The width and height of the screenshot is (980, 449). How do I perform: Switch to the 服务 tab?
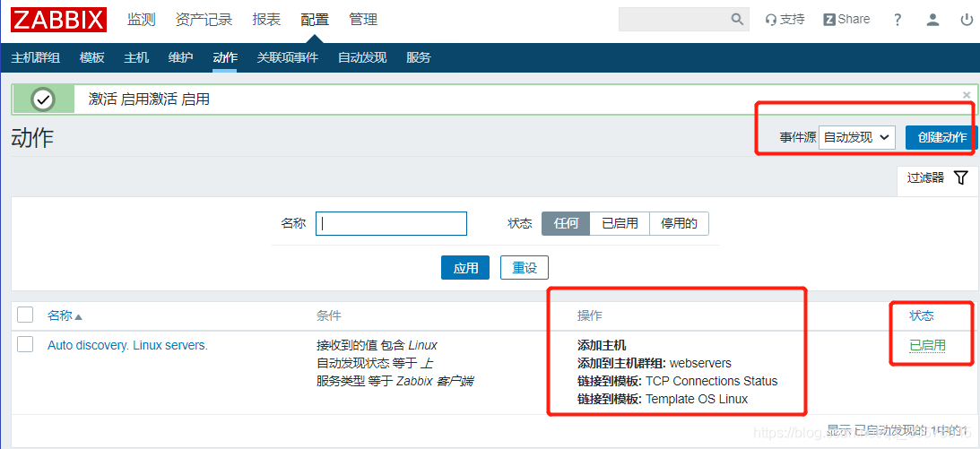pos(419,58)
